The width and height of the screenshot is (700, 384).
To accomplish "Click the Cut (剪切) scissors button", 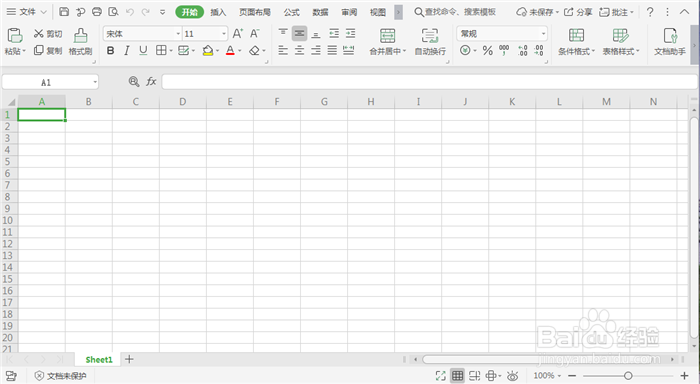I will pos(48,33).
